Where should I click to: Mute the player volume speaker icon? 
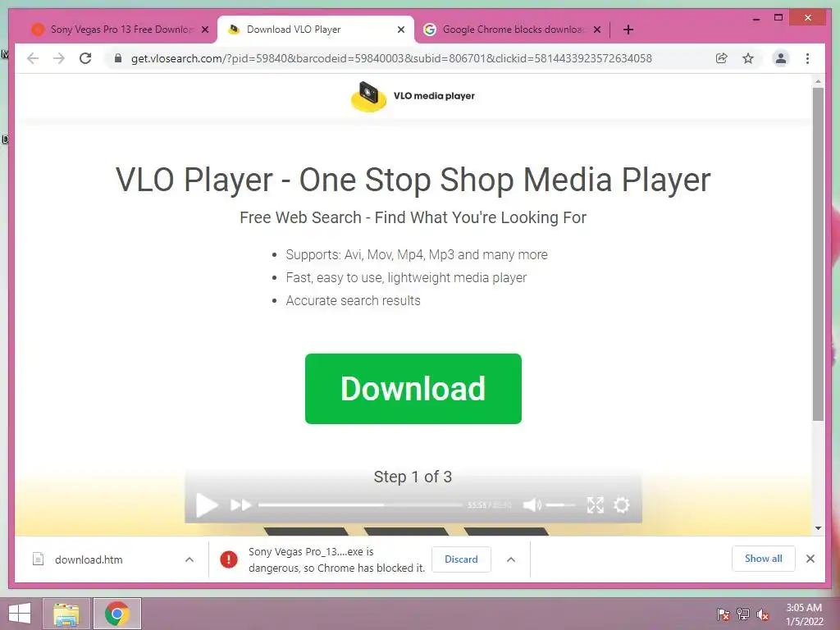[532, 504]
